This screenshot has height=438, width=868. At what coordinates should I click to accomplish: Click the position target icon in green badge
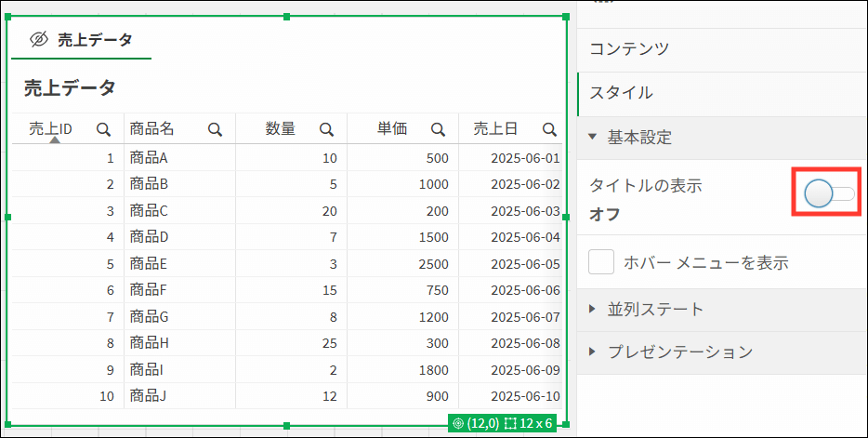[x=457, y=424]
